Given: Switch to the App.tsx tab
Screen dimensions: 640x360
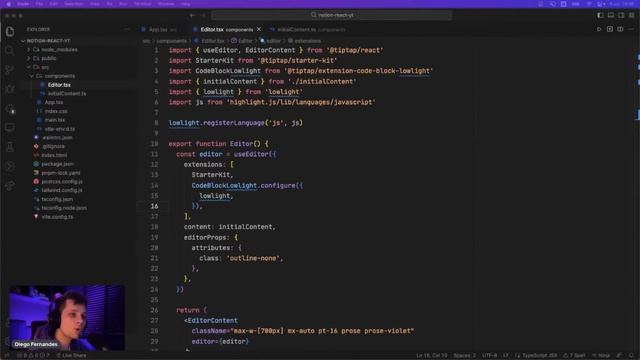Looking at the screenshot, I should 161,29.
